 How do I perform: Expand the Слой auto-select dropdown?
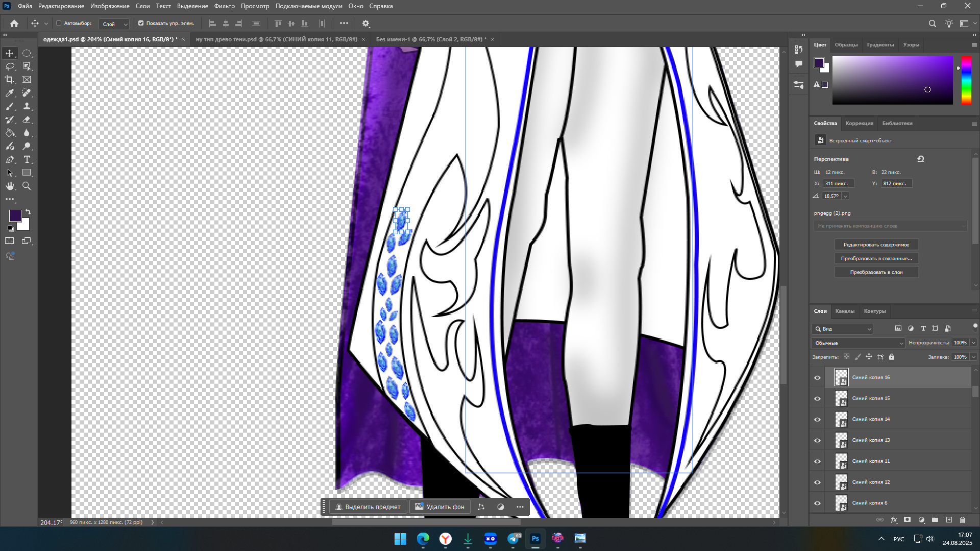click(x=114, y=24)
